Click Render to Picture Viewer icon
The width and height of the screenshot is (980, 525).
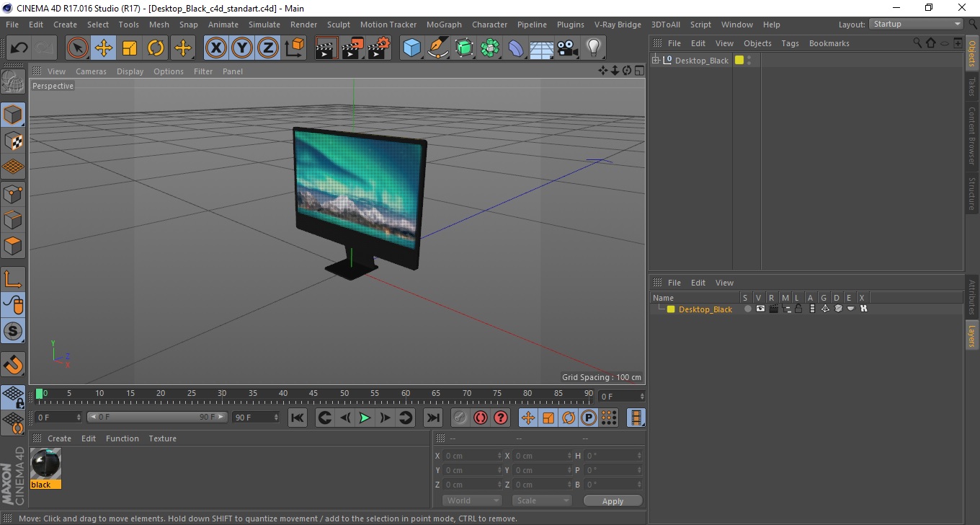pyautogui.click(x=352, y=48)
